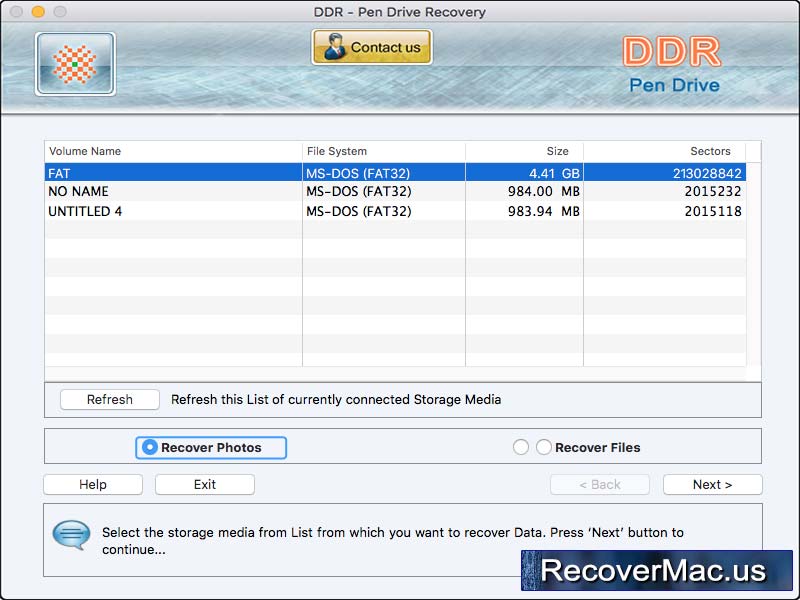Click the orange checkered pattern icon
800x600 pixels.
click(75, 63)
